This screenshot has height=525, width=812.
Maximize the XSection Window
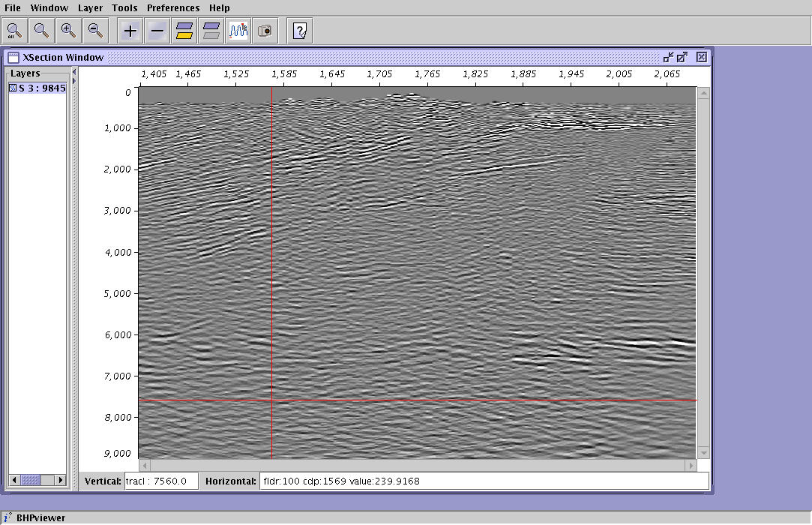point(682,57)
